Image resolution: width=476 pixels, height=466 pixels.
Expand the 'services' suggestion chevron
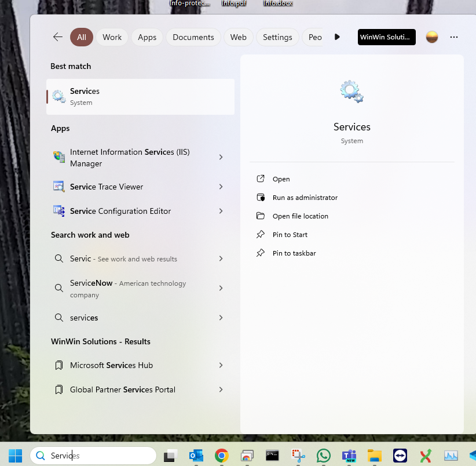(x=221, y=318)
